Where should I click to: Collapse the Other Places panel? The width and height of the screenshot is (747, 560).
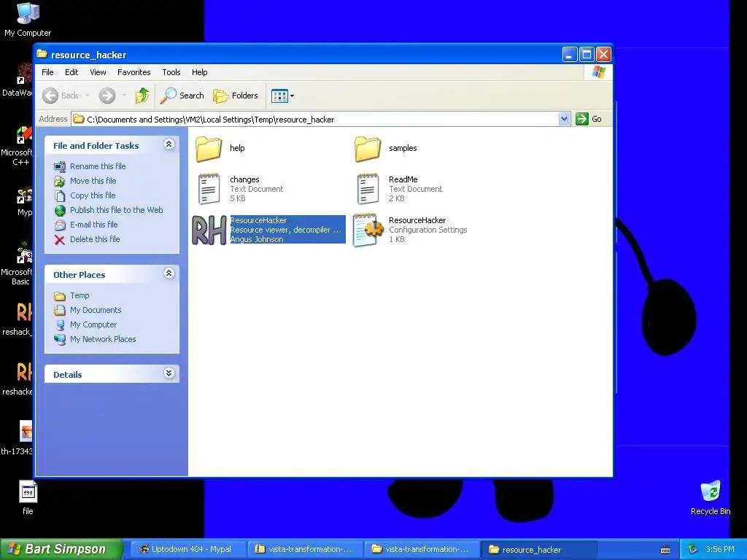[169, 273]
